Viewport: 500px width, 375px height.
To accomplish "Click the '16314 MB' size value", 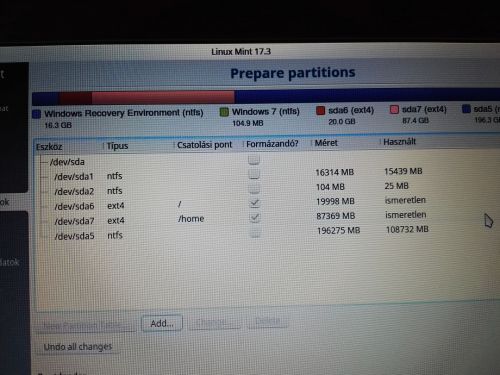I will 335,172.
